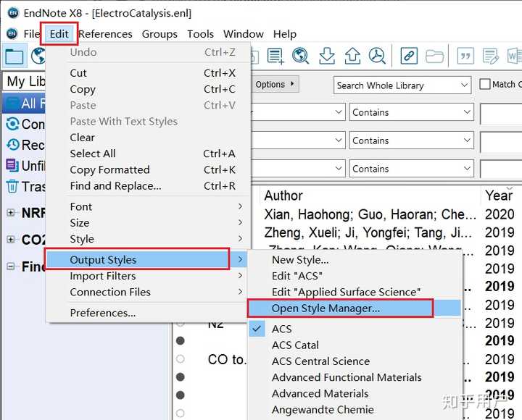Select checked ACS output style
Image resolution: width=522 pixels, height=420 pixels.
(x=355, y=329)
